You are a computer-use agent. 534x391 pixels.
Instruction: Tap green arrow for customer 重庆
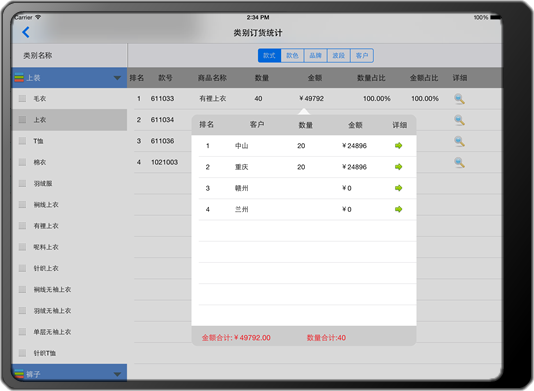[x=398, y=167]
